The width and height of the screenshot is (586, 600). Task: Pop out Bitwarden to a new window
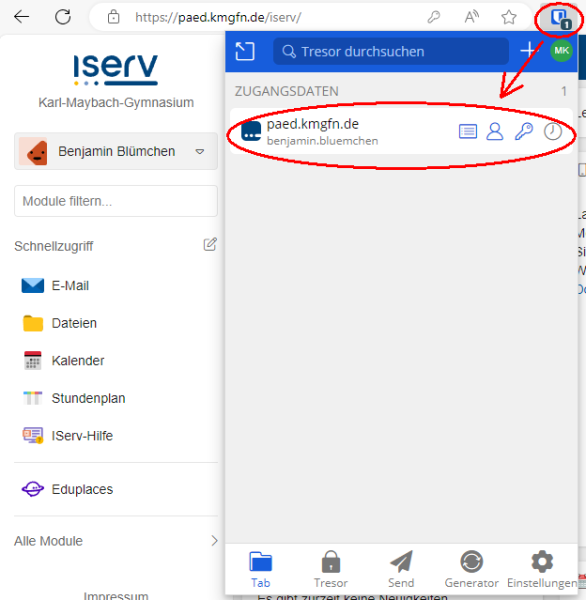point(245,51)
